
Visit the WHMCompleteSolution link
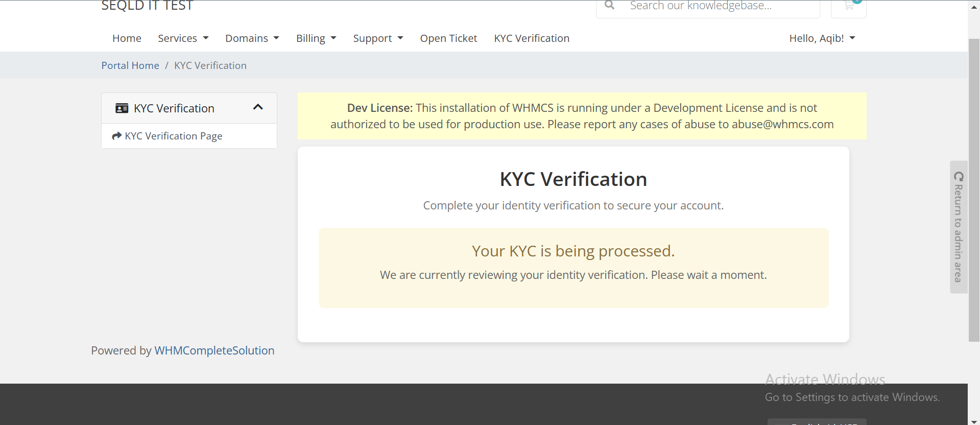click(x=214, y=350)
